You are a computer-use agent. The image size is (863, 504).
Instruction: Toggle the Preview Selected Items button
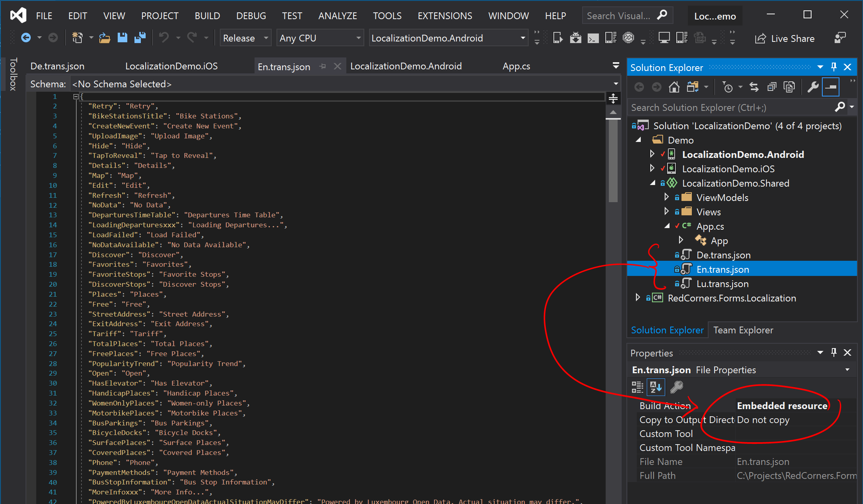[831, 87]
